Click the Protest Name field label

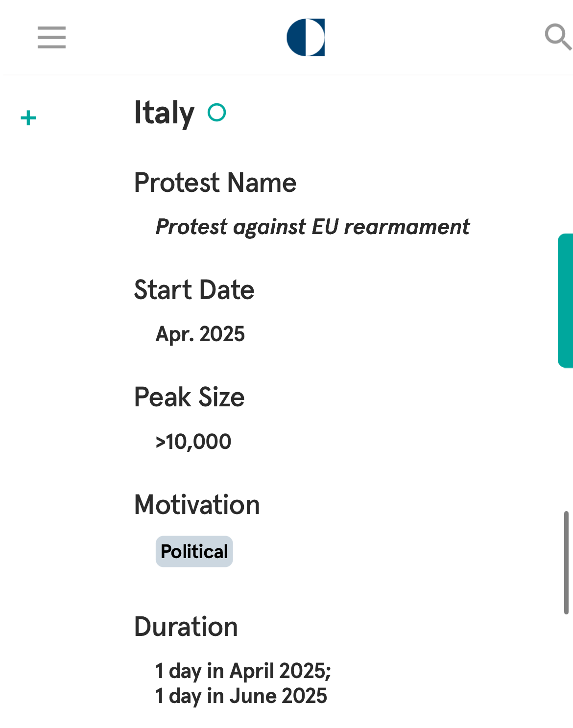click(x=215, y=183)
